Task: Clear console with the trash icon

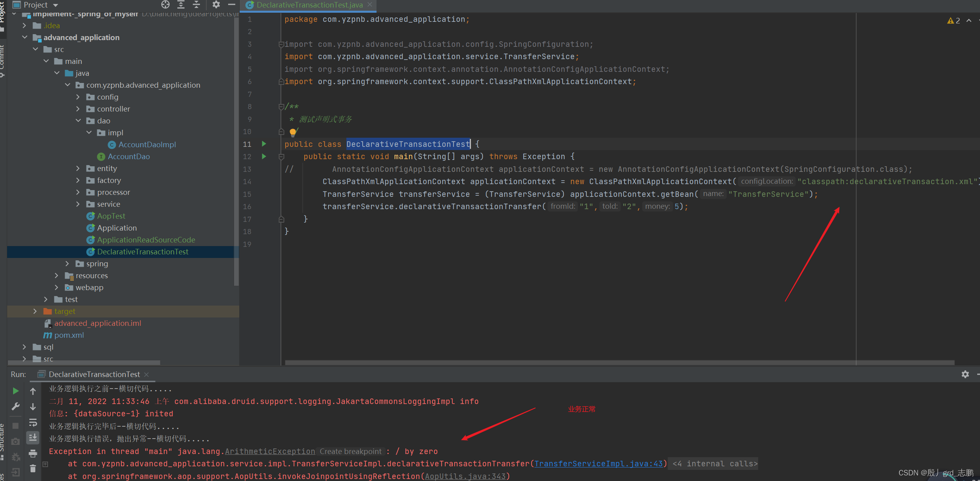Action: 33,469
